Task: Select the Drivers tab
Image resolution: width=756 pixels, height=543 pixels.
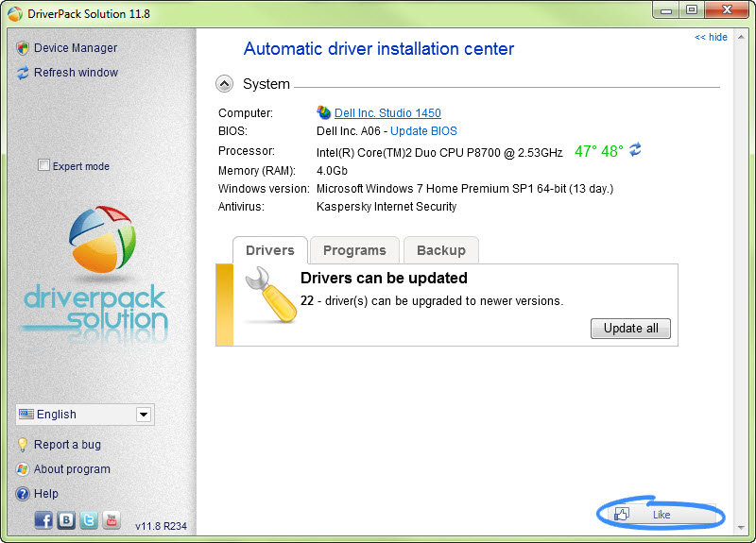Action: coord(270,250)
